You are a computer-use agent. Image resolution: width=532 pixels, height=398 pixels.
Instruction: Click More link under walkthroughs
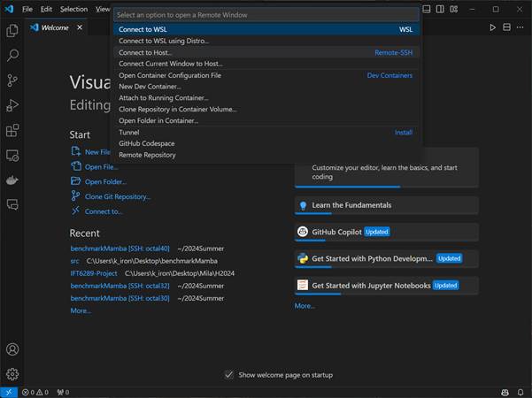tap(305, 306)
